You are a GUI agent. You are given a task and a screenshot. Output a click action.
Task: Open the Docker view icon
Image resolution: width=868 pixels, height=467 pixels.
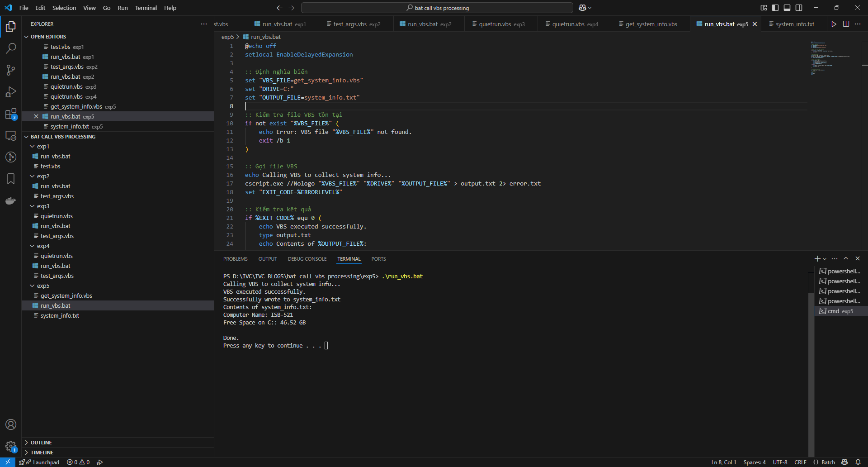pos(11,200)
